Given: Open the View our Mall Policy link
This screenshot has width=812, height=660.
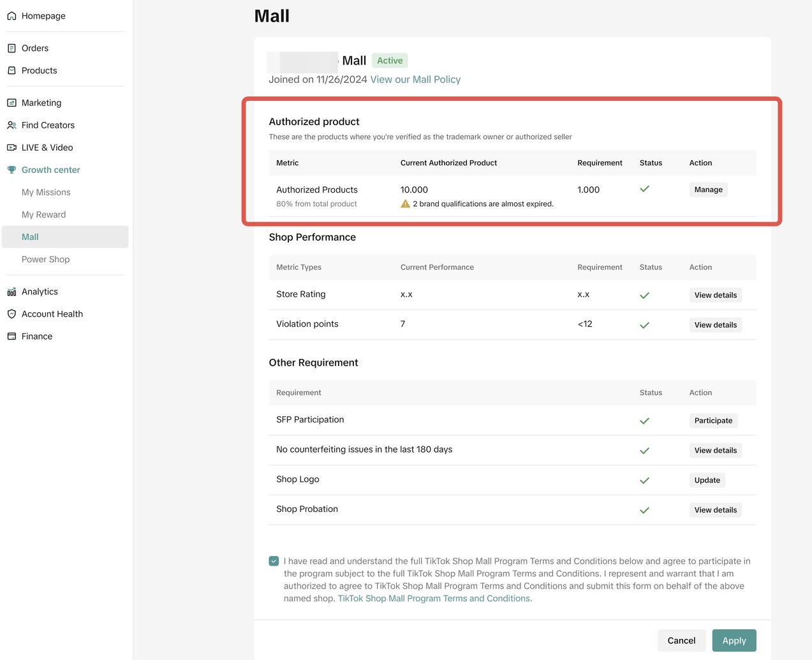Looking at the screenshot, I should tap(415, 79).
